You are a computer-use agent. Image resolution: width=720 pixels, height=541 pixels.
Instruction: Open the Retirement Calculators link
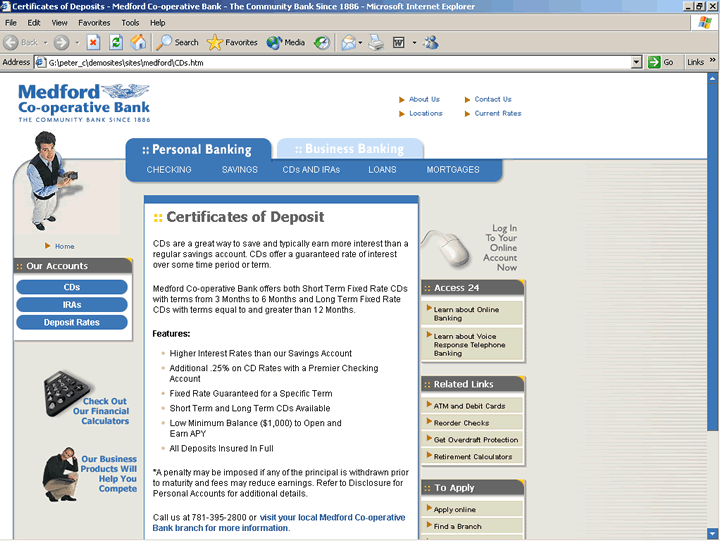pyautogui.click(x=472, y=457)
